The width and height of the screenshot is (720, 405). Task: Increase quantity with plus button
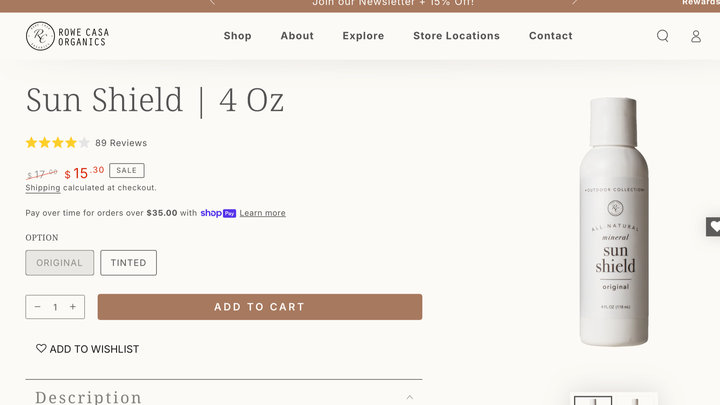[73, 307]
